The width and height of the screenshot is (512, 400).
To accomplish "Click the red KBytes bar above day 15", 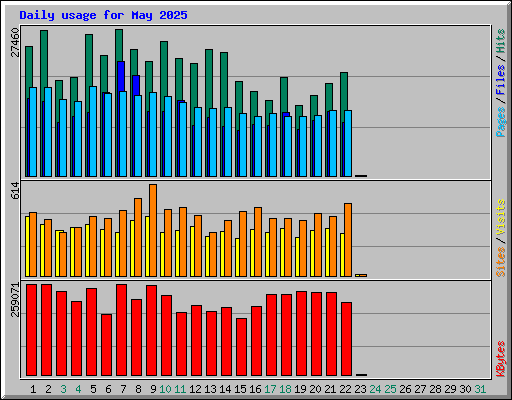I will (241, 347).
